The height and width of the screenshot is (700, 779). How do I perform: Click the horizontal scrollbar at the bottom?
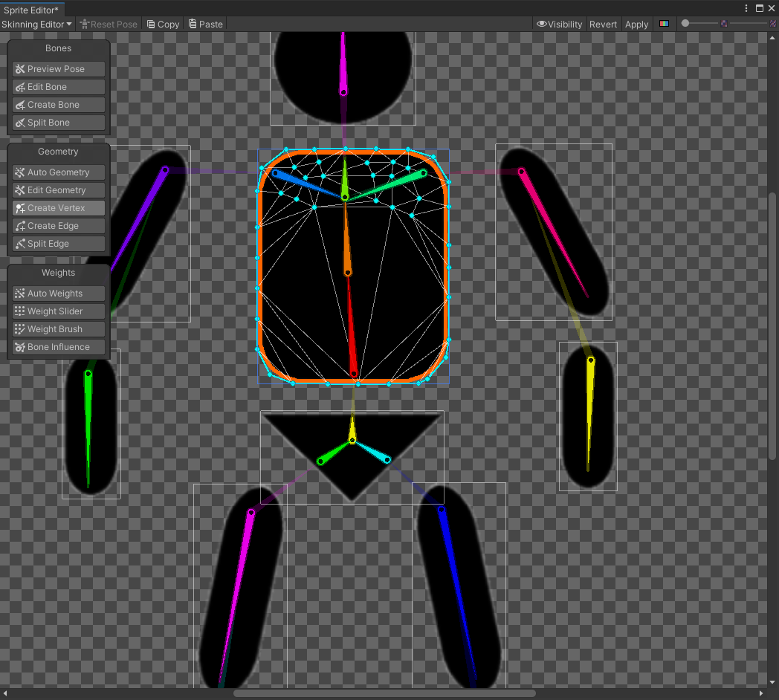point(387,693)
